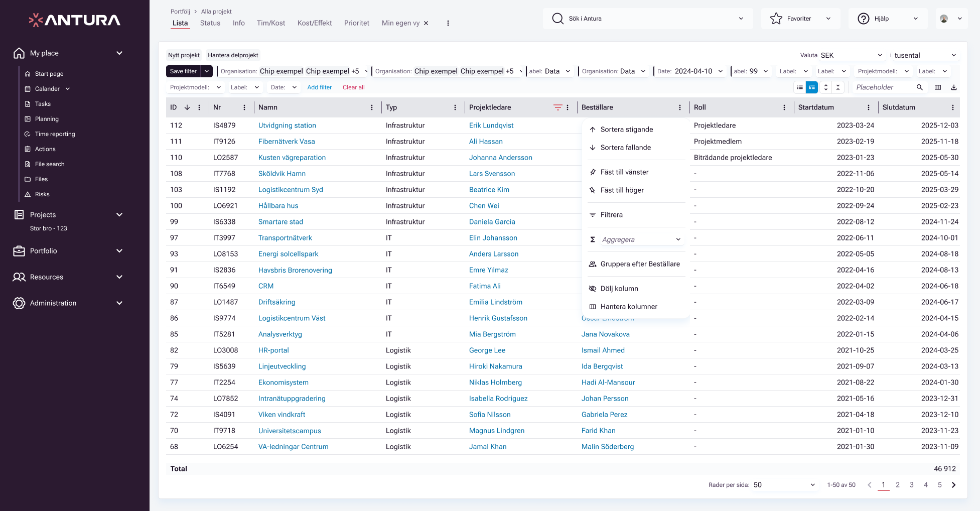Click the filter icon on the Projektledare column

557,107
